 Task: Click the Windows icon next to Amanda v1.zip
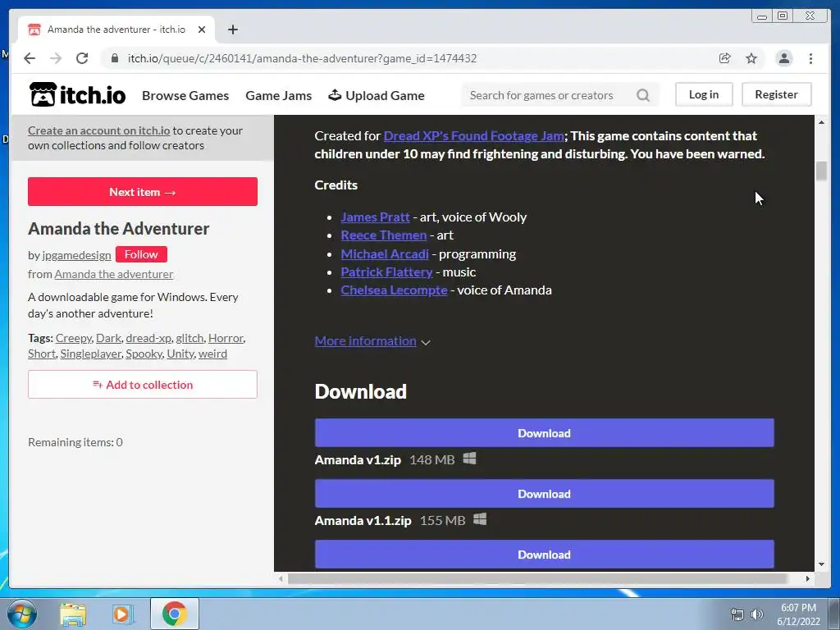click(469, 459)
